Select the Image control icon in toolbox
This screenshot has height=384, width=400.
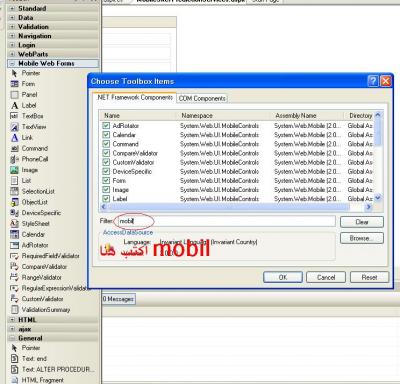click(14, 170)
